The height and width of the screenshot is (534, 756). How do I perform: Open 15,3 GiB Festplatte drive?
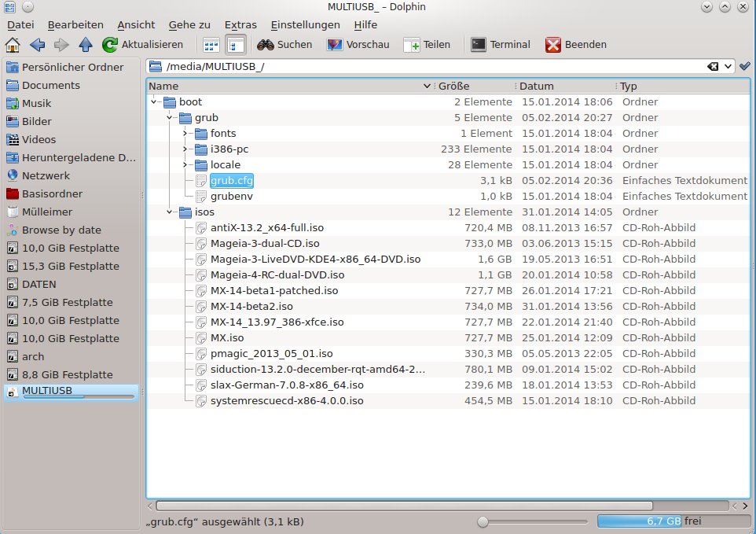coord(72,267)
